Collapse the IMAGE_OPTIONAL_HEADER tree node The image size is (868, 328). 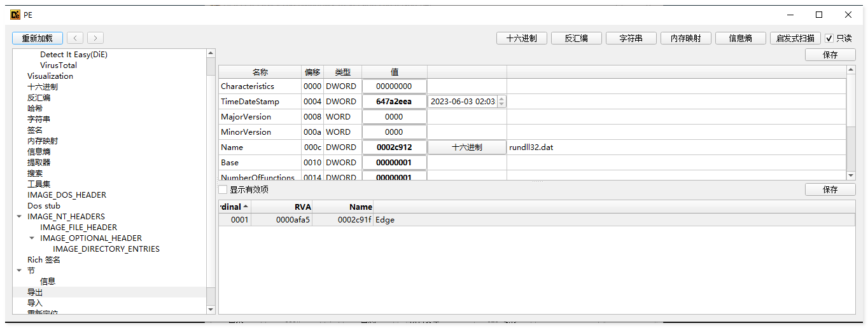[x=32, y=238]
